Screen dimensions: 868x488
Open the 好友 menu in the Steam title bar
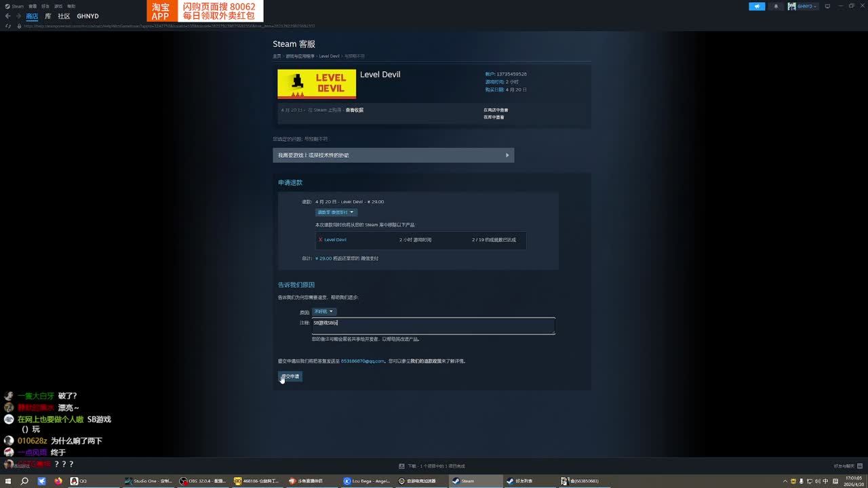45,6
